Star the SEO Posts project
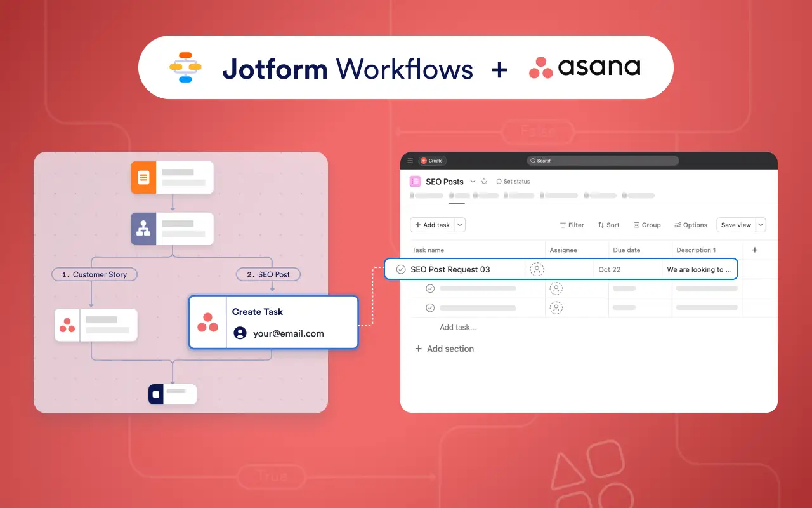 point(484,182)
